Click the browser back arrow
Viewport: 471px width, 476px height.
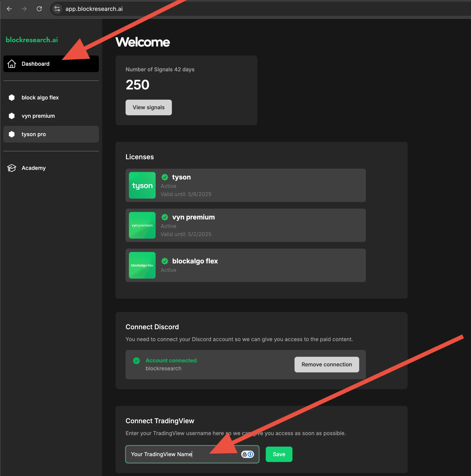point(9,9)
